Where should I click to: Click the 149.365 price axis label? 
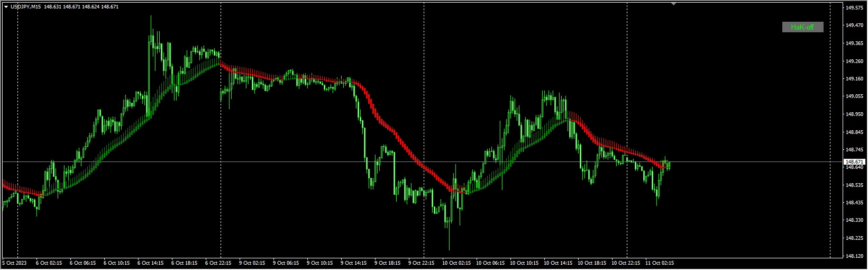click(x=855, y=43)
